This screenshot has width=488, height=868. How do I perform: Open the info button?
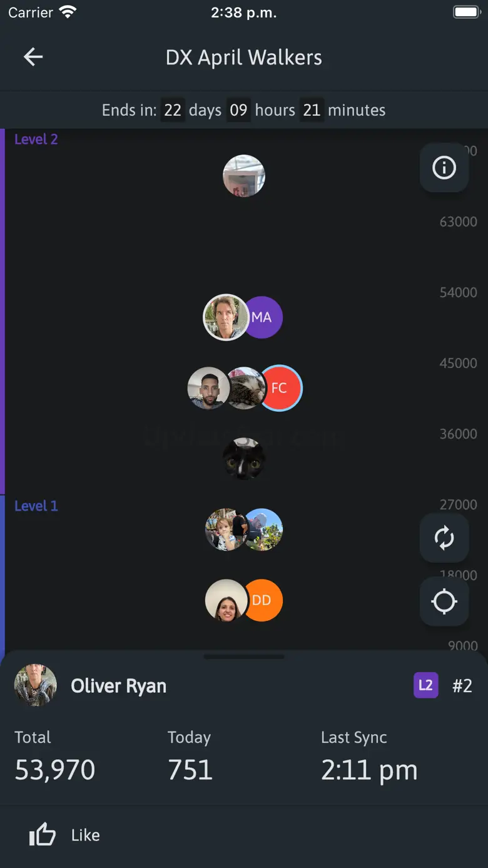[x=444, y=168]
